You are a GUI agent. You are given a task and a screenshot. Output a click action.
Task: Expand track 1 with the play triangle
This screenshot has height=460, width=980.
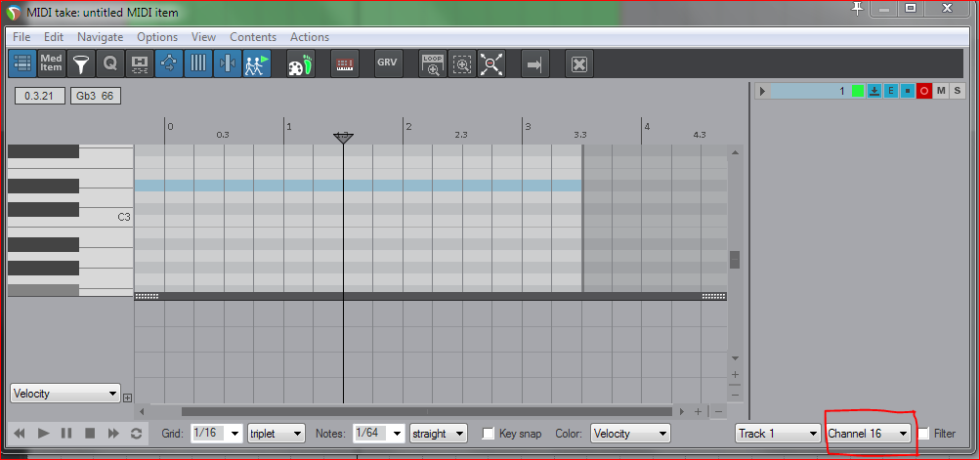(x=762, y=91)
